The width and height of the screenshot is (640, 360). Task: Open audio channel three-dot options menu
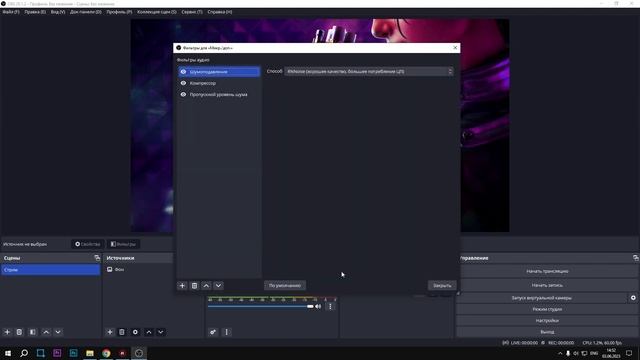click(330, 307)
